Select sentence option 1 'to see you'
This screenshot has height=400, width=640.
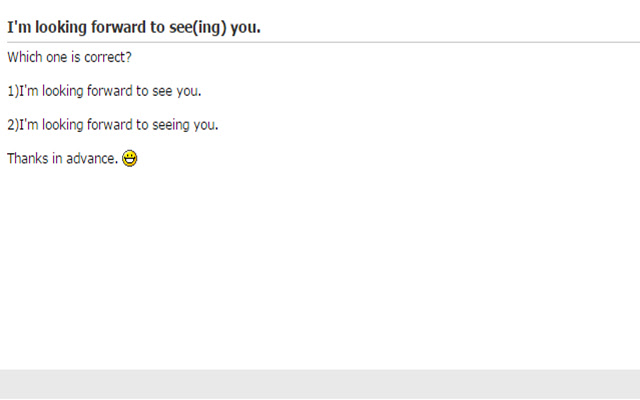pos(104,91)
